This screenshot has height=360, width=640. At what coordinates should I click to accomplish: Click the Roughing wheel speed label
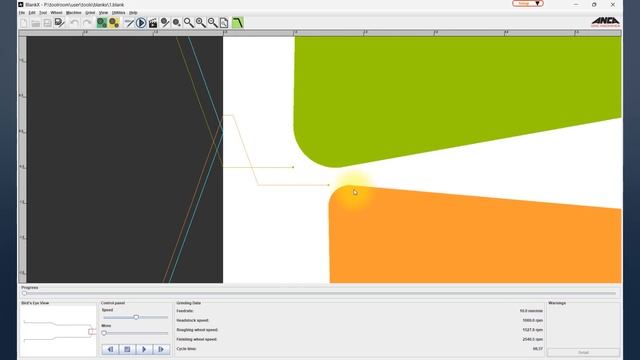(197, 330)
